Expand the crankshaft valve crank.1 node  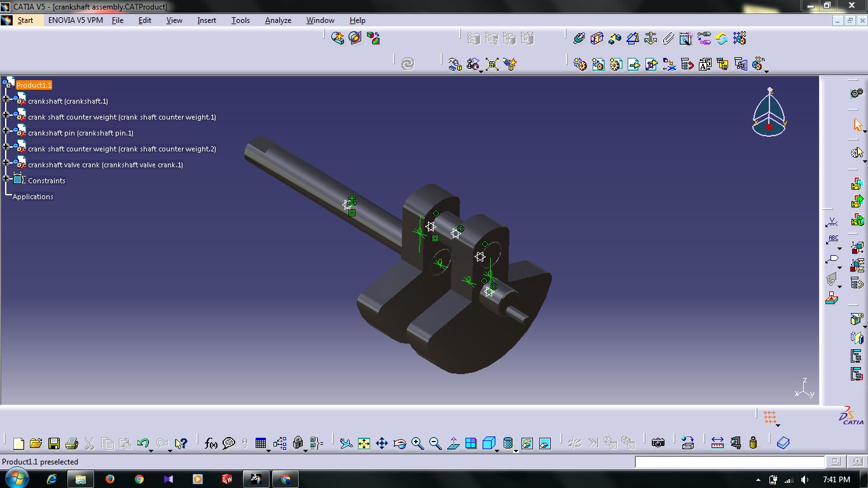[6, 163]
